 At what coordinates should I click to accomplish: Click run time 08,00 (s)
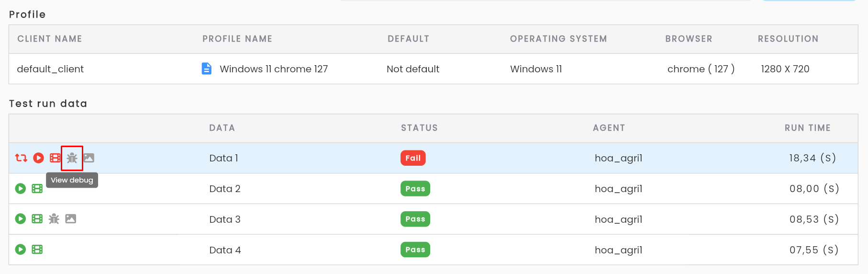814,189
